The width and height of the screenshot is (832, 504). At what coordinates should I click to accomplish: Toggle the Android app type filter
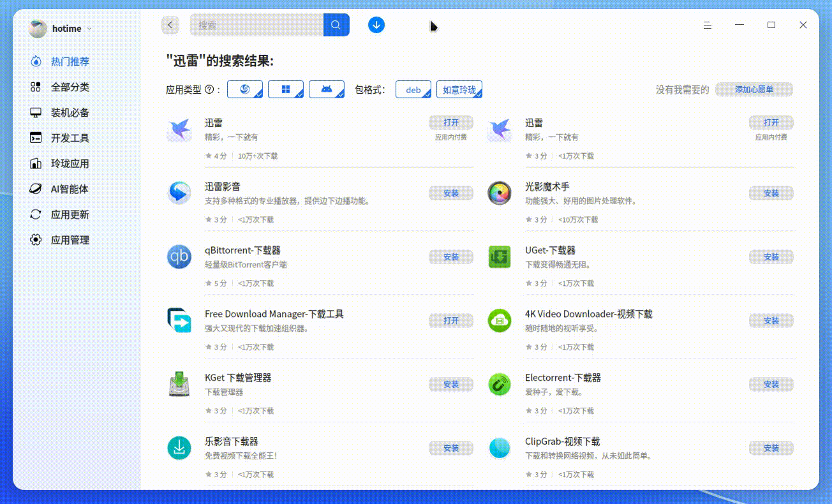coord(327,89)
